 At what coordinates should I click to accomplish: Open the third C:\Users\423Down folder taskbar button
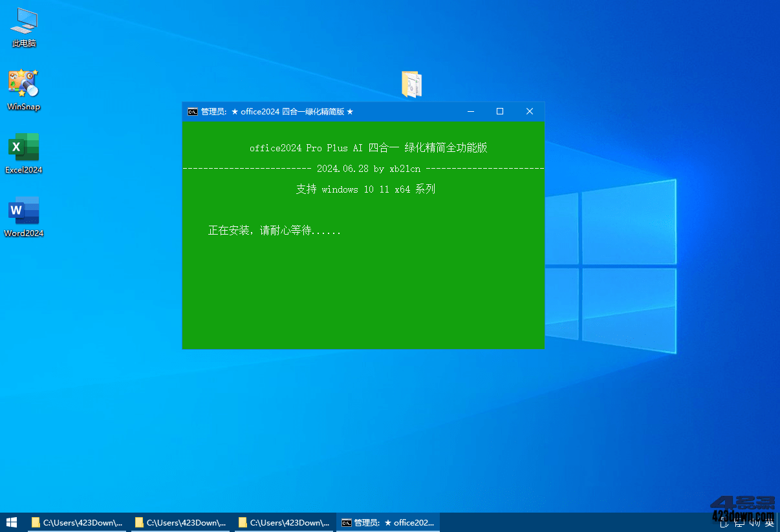click(285, 522)
